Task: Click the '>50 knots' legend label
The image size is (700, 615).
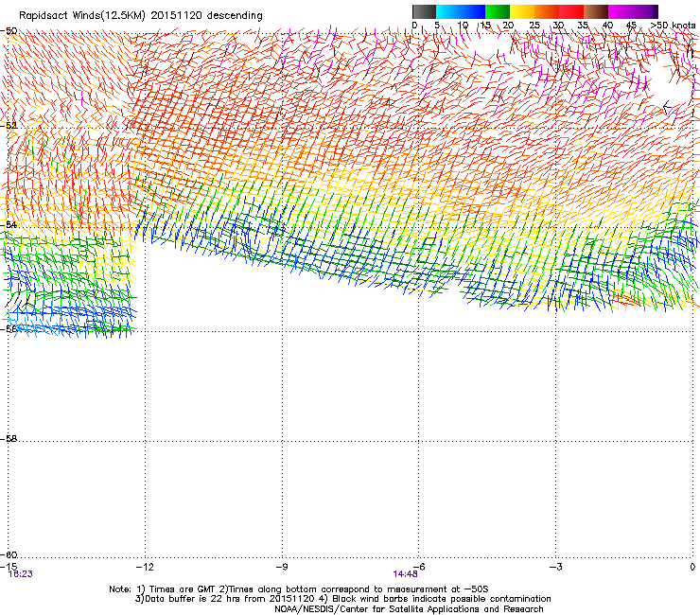Action: pos(673,26)
